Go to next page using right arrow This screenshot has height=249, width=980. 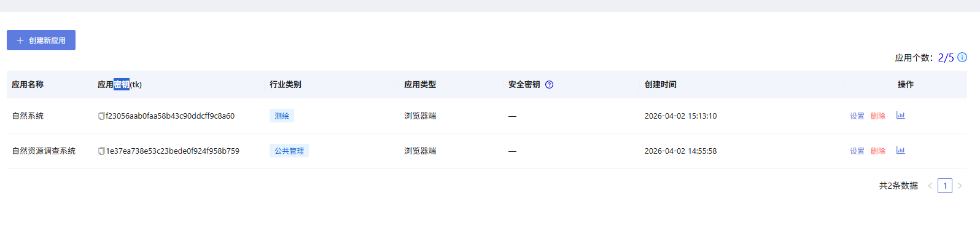point(960,186)
